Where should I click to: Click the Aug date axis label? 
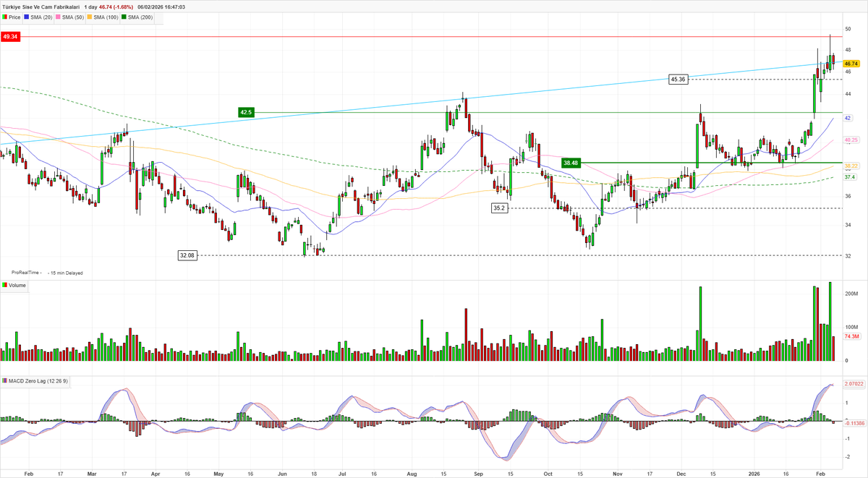[412, 473]
